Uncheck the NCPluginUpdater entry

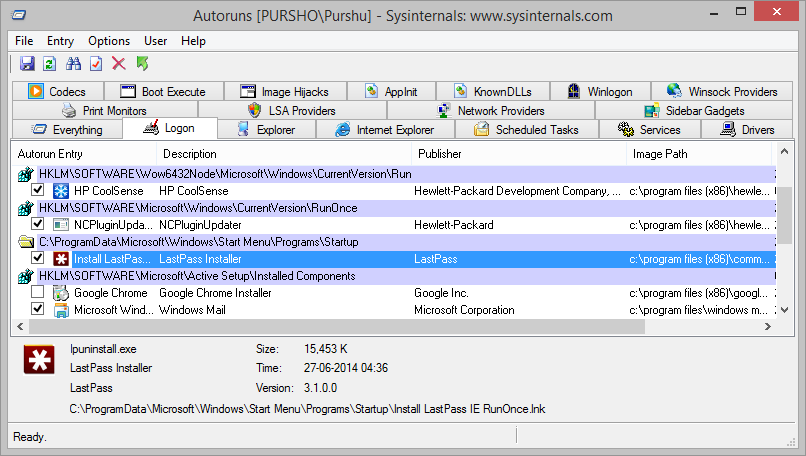38,224
